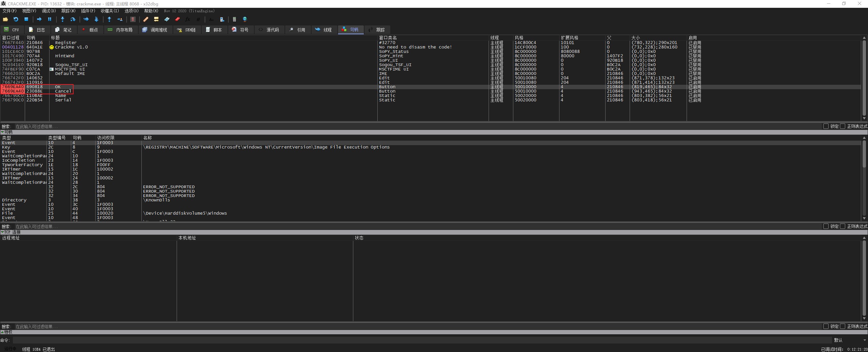Click the trace over icon

[x=96, y=19]
